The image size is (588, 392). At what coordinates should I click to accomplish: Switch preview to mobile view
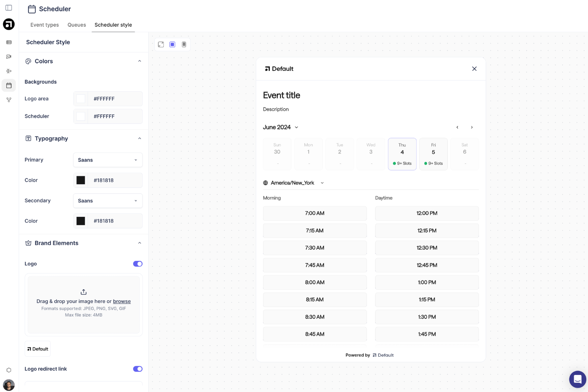(x=184, y=44)
